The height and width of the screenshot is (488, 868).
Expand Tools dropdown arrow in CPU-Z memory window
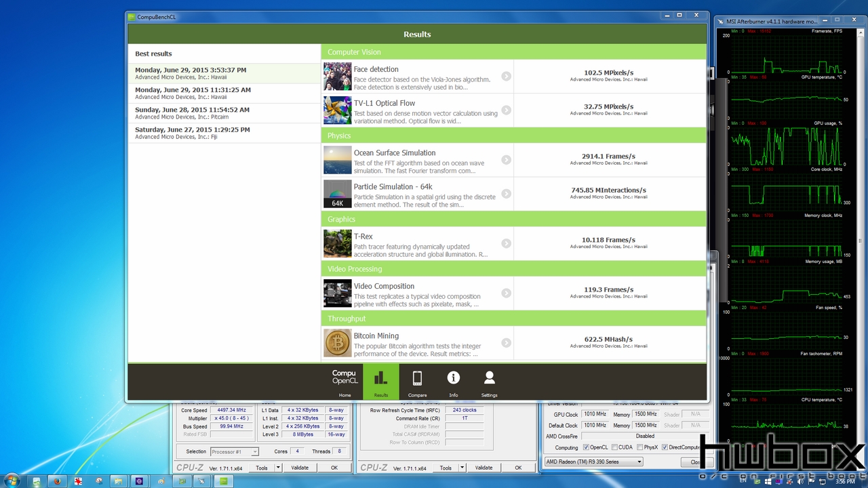coord(462,468)
